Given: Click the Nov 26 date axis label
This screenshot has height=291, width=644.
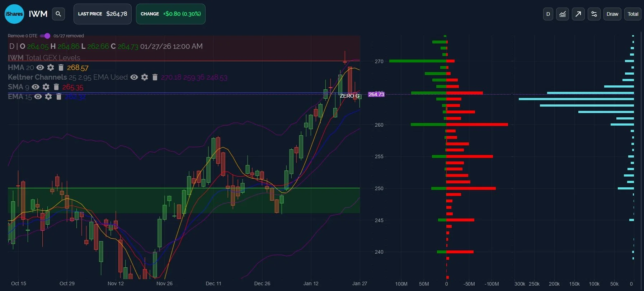Looking at the screenshot, I should (164, 283).
